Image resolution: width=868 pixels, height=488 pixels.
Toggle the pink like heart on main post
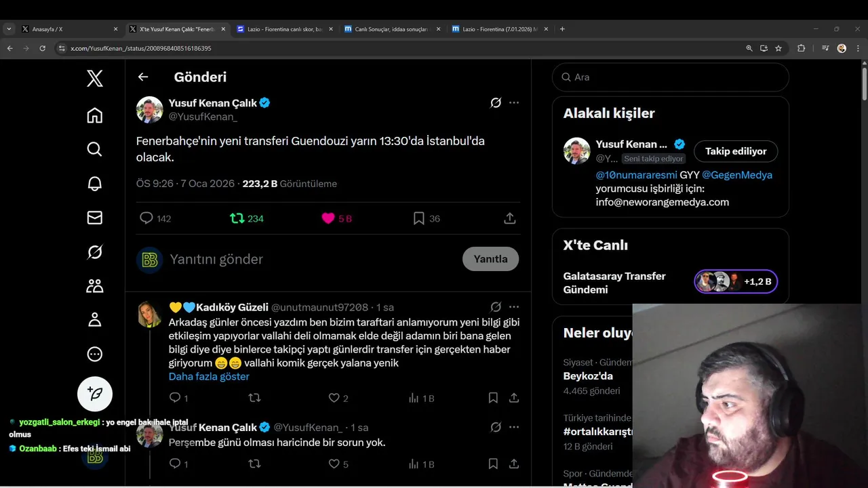click(x=328, y=218)
